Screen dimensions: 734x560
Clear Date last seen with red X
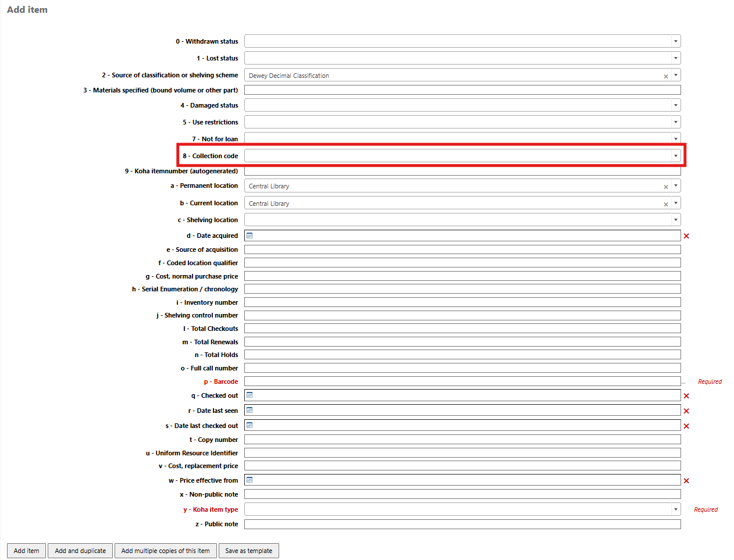point(686,411)
